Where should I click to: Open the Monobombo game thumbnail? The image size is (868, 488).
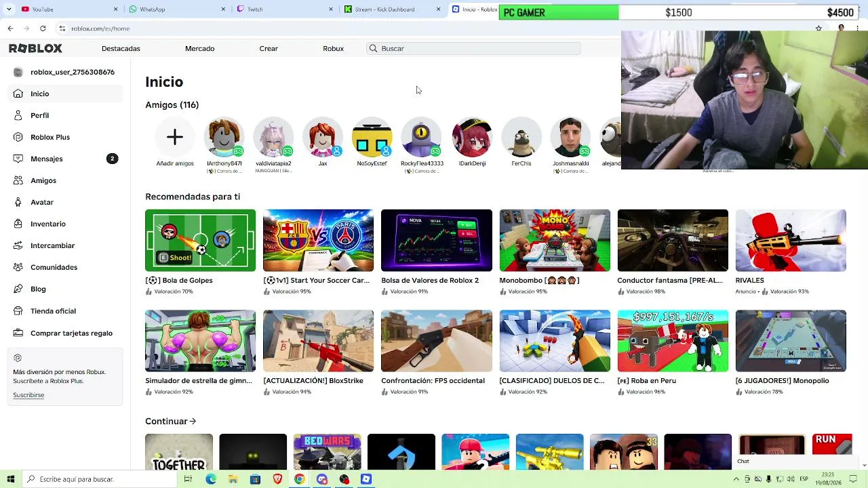click(x=555, y=241)
